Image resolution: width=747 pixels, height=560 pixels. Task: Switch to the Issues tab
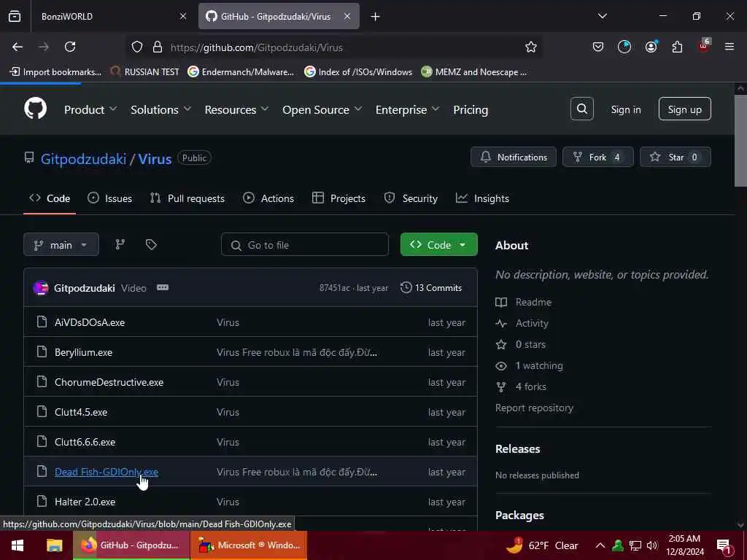(110, 198)
